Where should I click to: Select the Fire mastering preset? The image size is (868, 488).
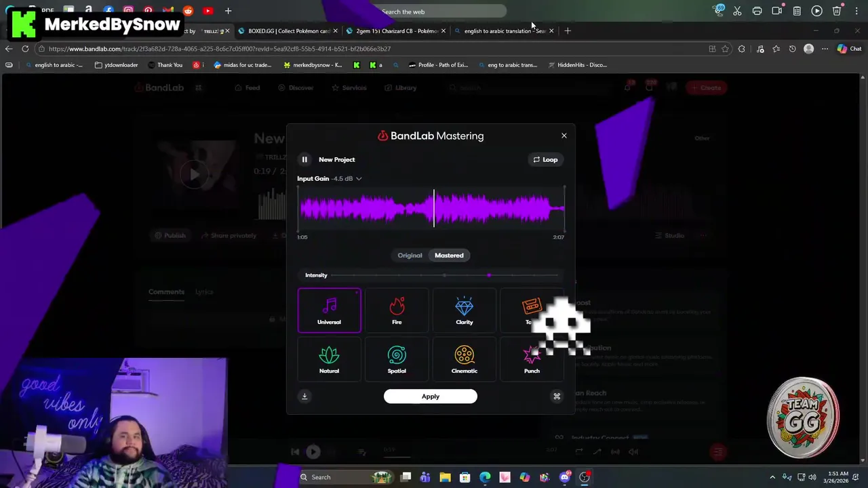pos(397,310)
